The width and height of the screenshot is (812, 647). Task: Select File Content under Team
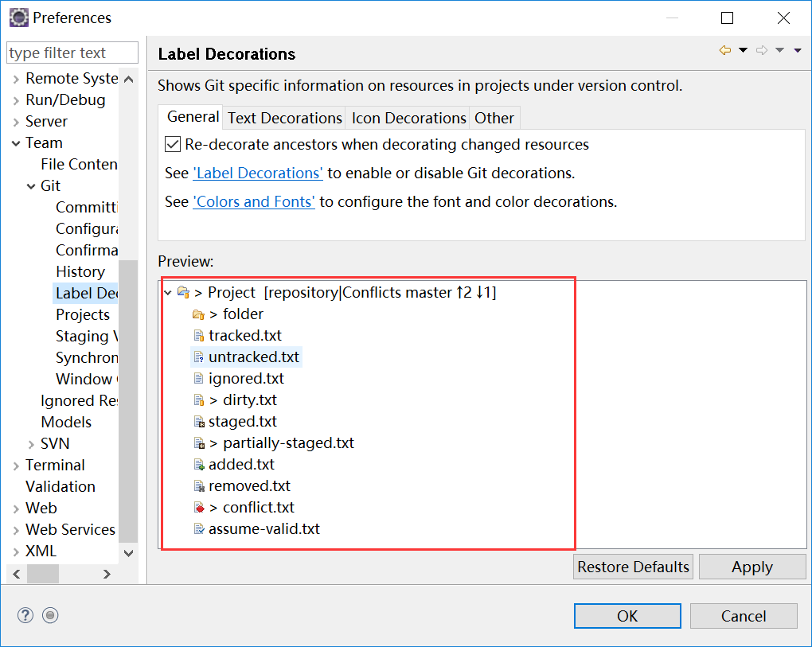tap(80, 164)
